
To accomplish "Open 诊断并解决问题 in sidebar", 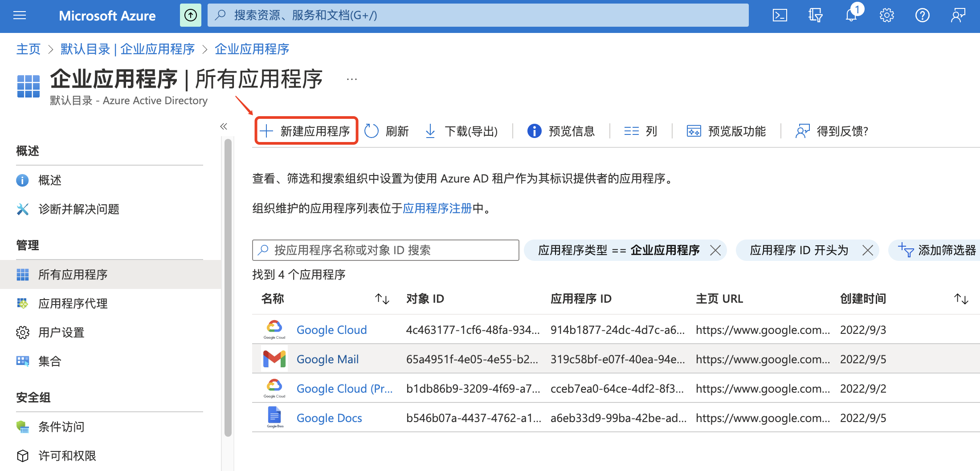I will [110, 209].
